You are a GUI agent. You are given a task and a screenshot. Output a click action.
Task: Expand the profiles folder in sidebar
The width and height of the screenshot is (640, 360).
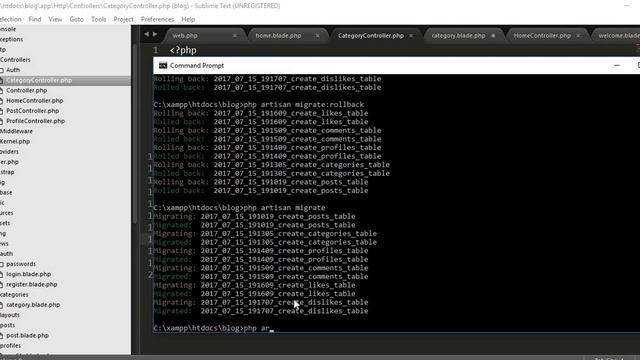[10, 345]
